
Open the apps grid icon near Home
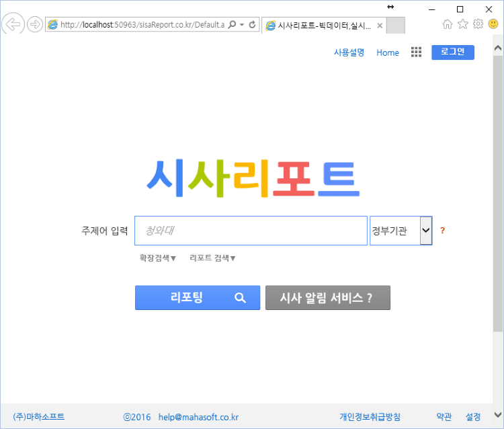click(416, 52)
